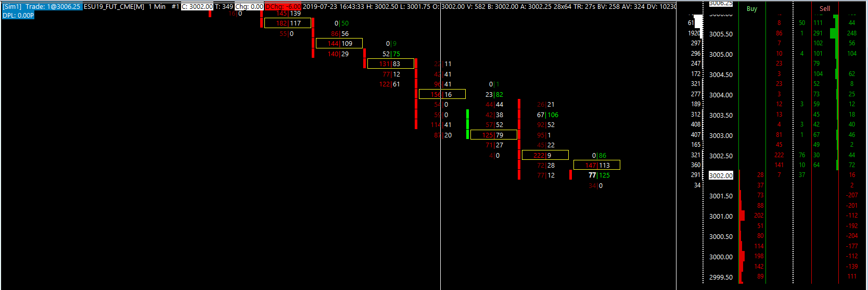
Task: Click the 23|82 footprint cell
Action: (494, 94)
